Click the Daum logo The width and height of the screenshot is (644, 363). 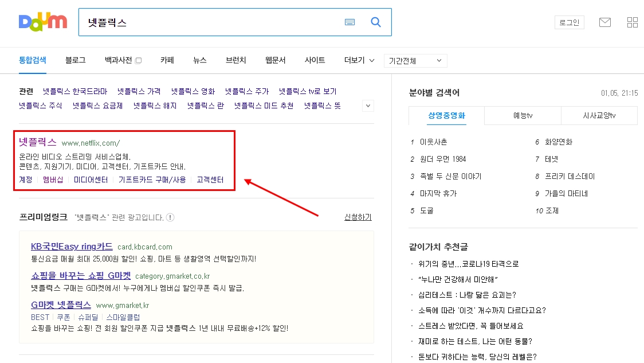(x=43, y=22)
